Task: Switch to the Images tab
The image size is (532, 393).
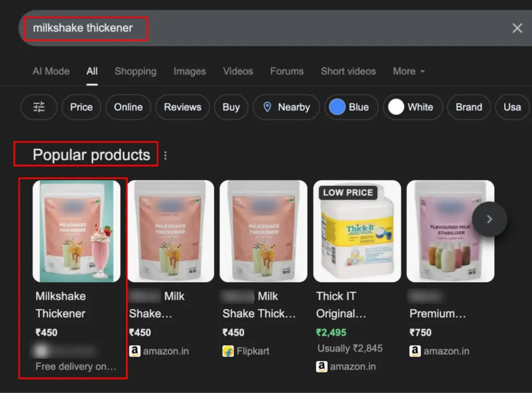Action: [189, 71]
